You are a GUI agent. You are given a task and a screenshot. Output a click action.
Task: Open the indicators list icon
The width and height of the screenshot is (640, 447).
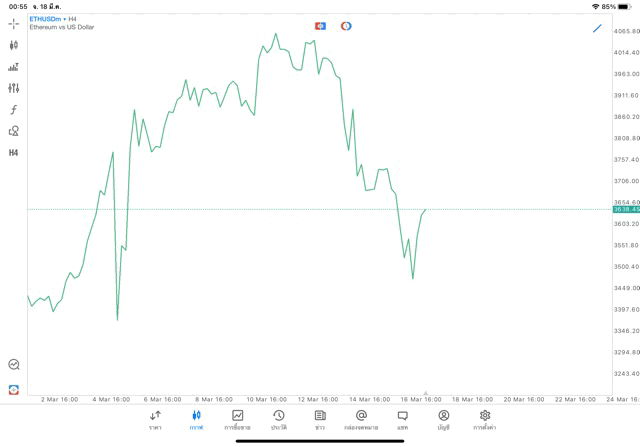click(x=14, y=67)
